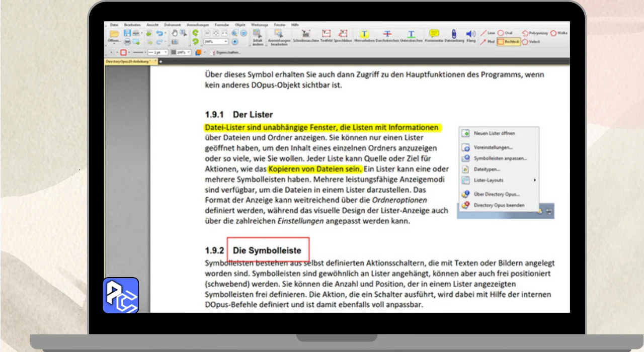Add a Kommentar sticky note

tap(434, 34)
